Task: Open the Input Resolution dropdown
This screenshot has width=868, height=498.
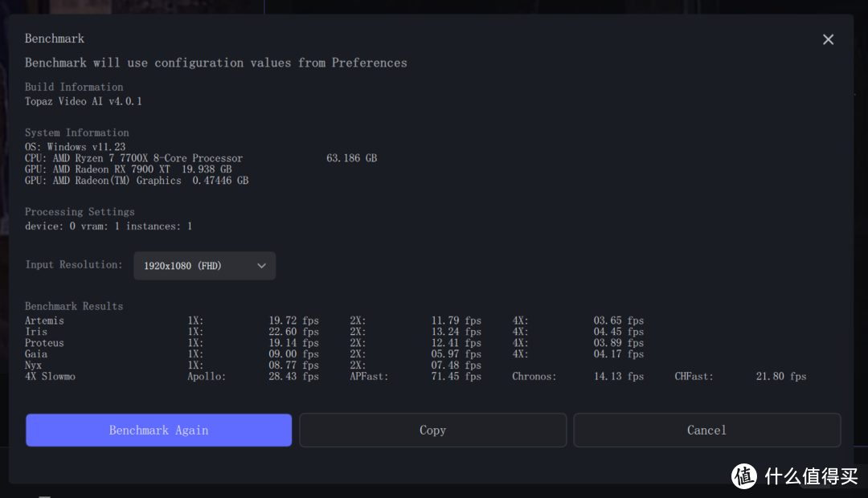Action: pyautogui.click(x=204, y=266)
